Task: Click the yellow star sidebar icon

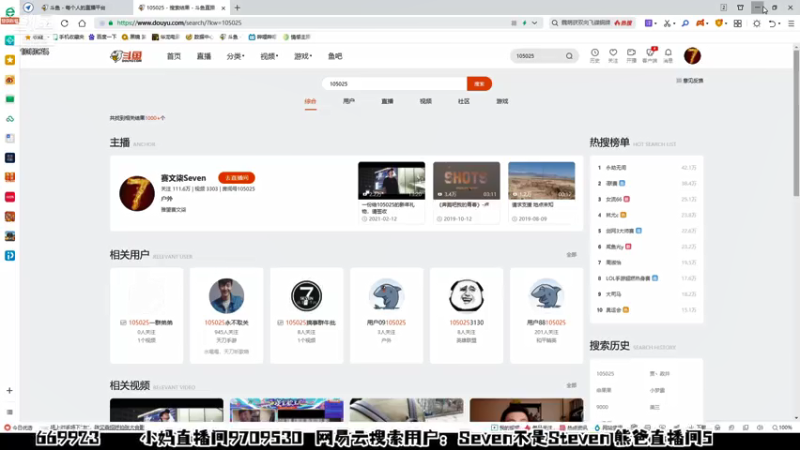Action: [x=10, y=60]
